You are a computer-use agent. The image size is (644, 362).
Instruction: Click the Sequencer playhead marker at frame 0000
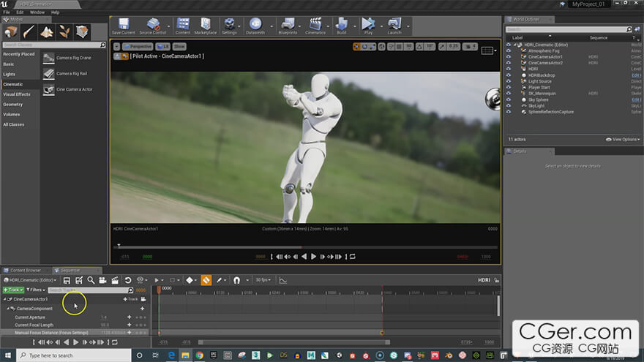pyautogui.click(x=159, y=290)
